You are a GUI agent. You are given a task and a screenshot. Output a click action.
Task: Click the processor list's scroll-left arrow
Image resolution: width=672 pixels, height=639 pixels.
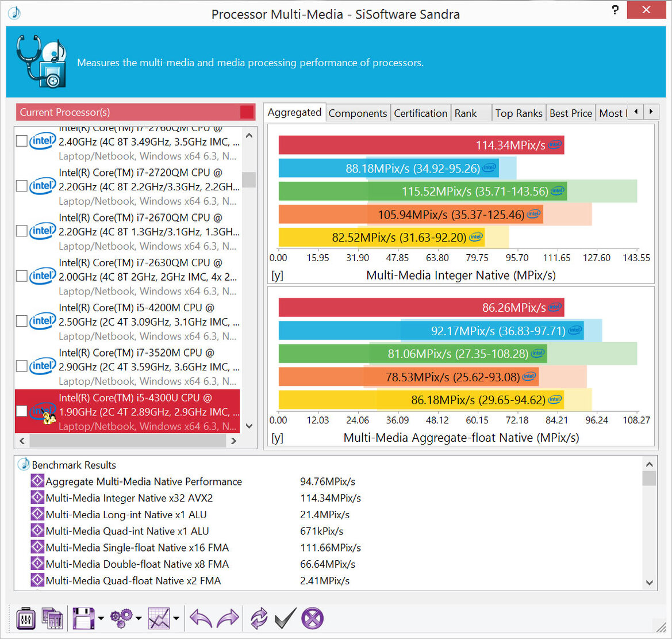[x=22, y=441]
